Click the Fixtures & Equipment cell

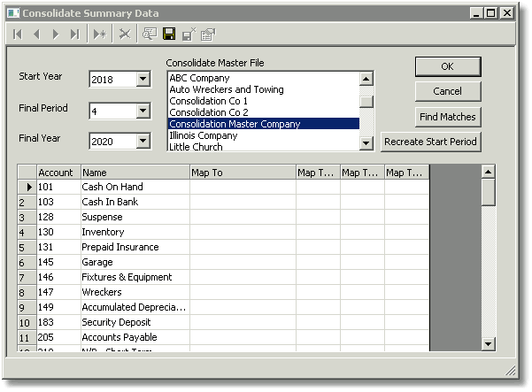click(135, 277)
